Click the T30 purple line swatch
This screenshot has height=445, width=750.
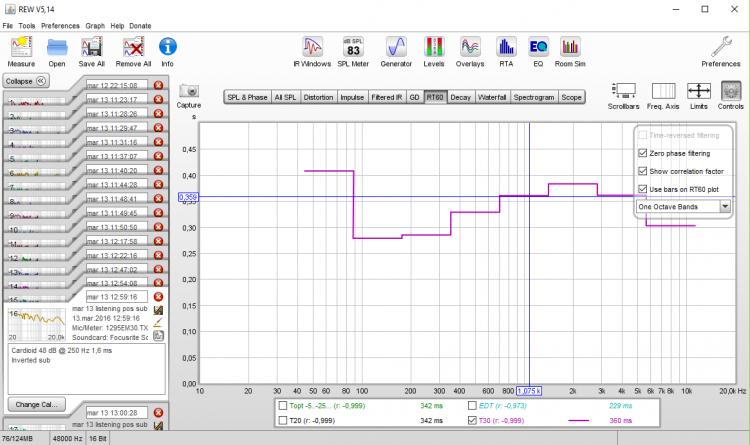[578, 421]
